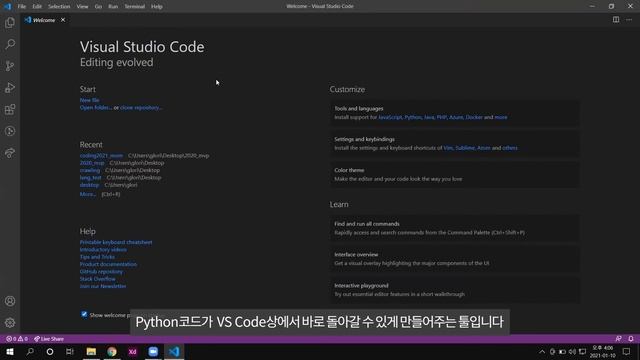Open Adobe XD from the taskbar
640x360 pixels.
[x=132, y=351]
